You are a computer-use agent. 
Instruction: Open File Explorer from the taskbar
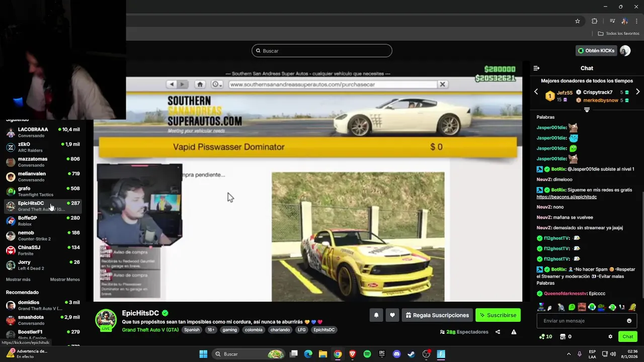click(323, 354)
